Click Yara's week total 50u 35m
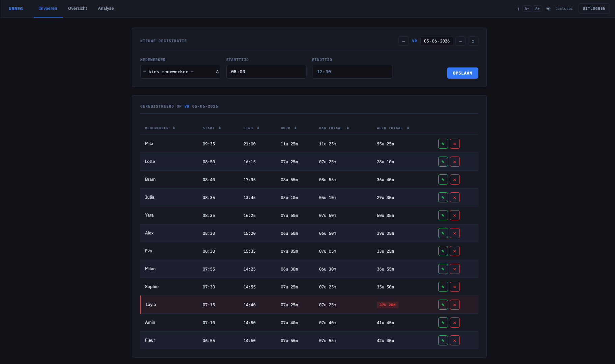This screenshot has width=615, height=364. click(385, 216)
